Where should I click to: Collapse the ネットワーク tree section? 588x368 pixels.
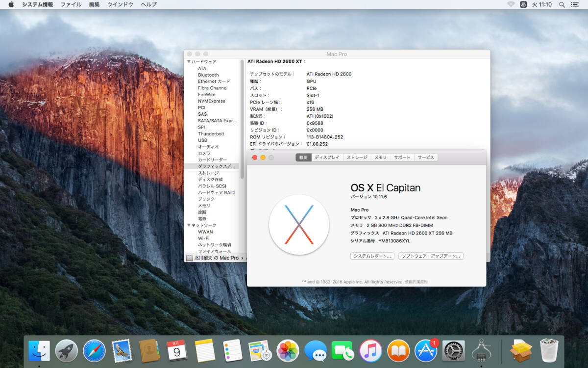click(189, 225)
